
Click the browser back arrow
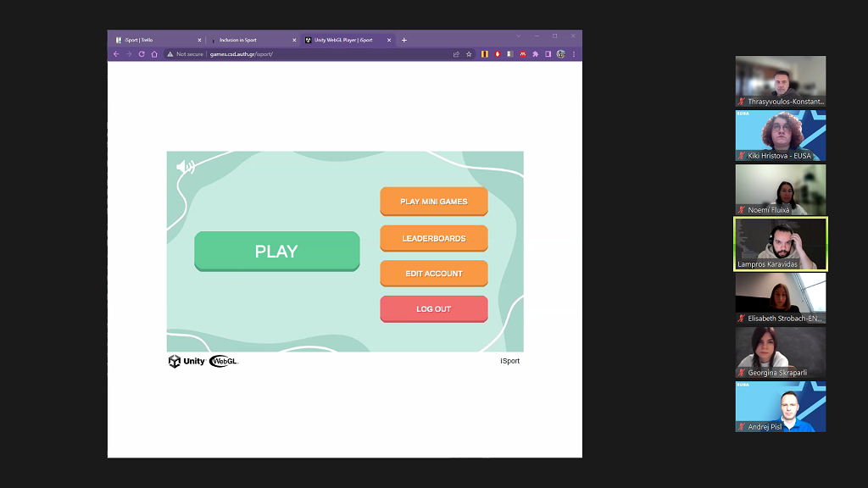click(x=117, y=54)
